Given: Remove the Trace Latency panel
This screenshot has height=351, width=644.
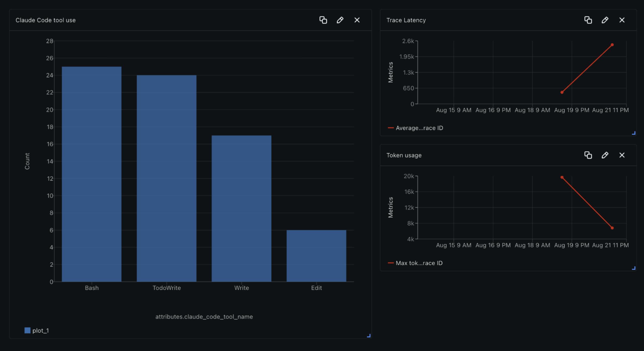Looking at the screenshot, I should click(x=622, y=20).
